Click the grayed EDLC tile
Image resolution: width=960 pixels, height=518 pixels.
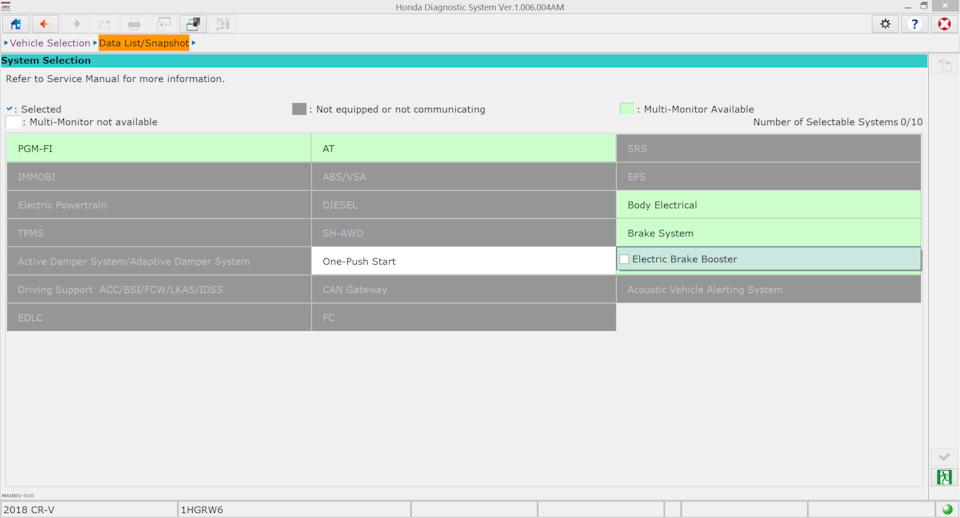tap(159, 318)
